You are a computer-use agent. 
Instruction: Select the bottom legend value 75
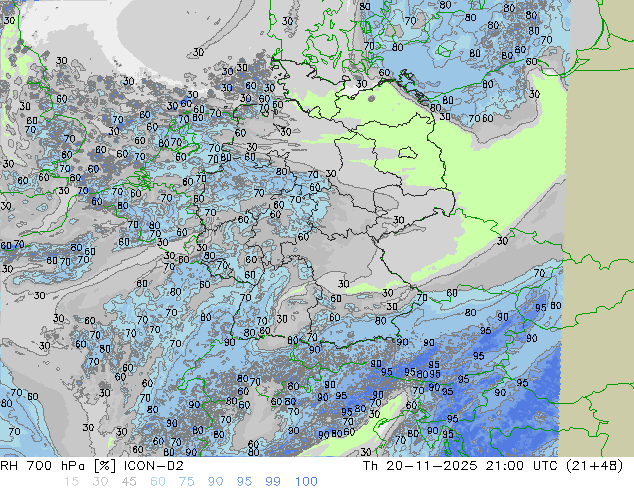coord(186,482)
